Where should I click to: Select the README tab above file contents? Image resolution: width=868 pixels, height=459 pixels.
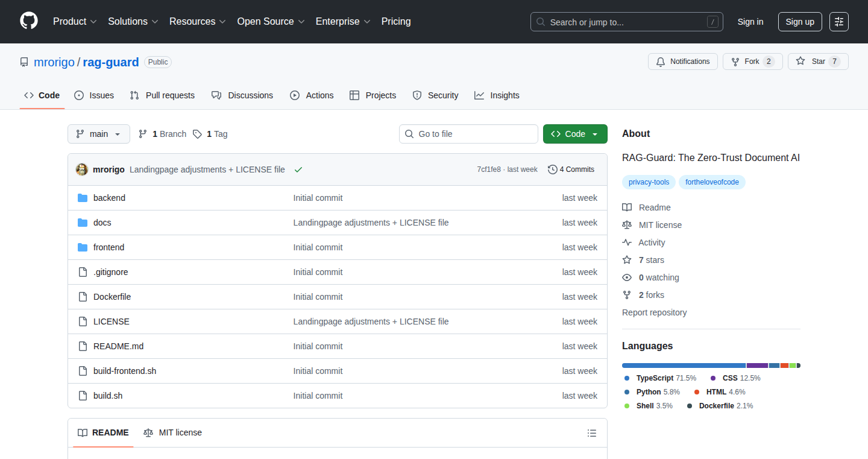tap(103, 433)
